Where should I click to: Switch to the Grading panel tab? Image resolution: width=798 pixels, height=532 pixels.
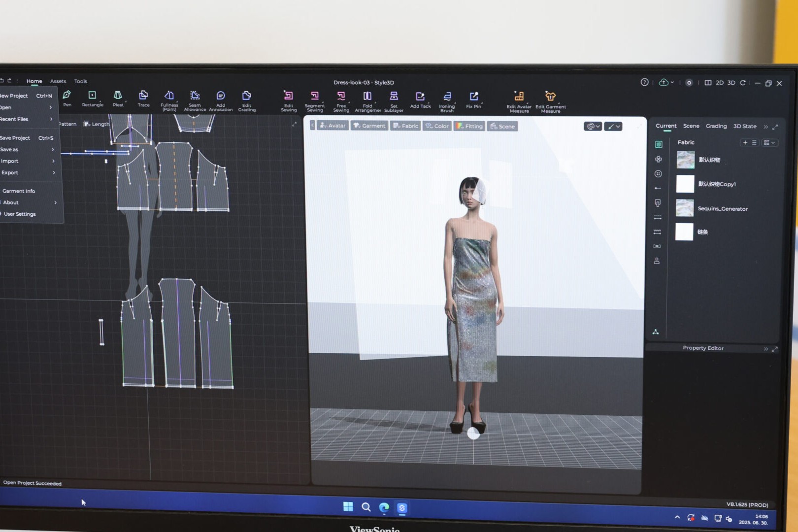(716, 126)
